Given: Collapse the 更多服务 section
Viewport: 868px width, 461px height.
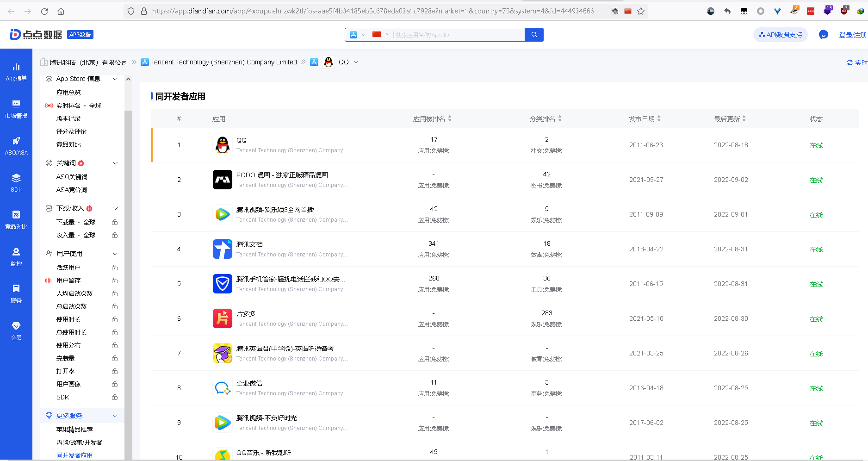Looking at the screenshot, I should point(115,416).
